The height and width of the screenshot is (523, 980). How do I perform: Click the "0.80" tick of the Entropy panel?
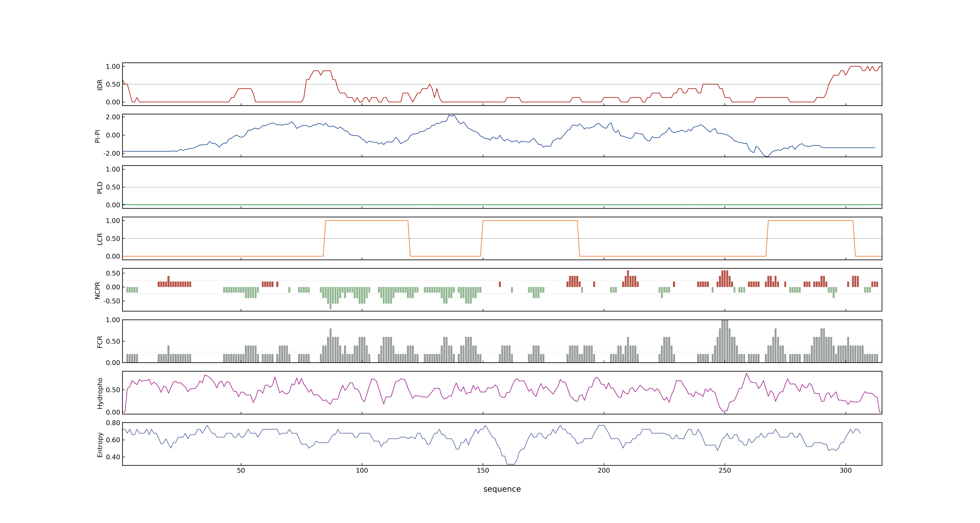tap(113, 423)
